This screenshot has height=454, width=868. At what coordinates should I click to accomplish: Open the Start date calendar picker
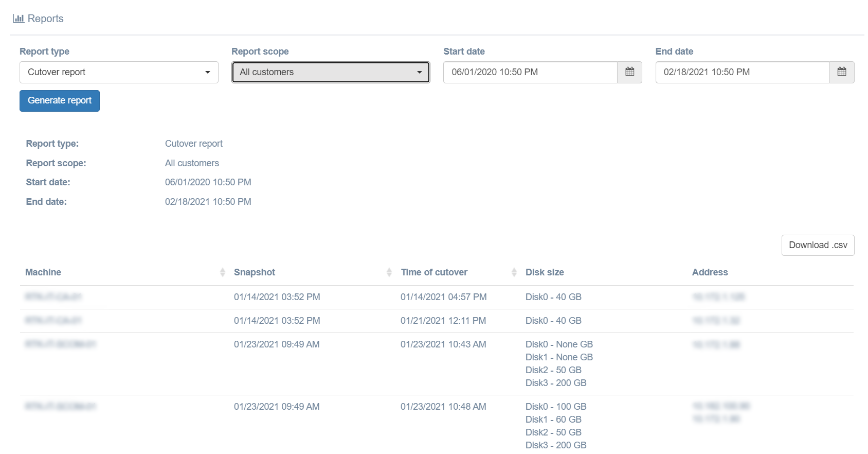629,72
